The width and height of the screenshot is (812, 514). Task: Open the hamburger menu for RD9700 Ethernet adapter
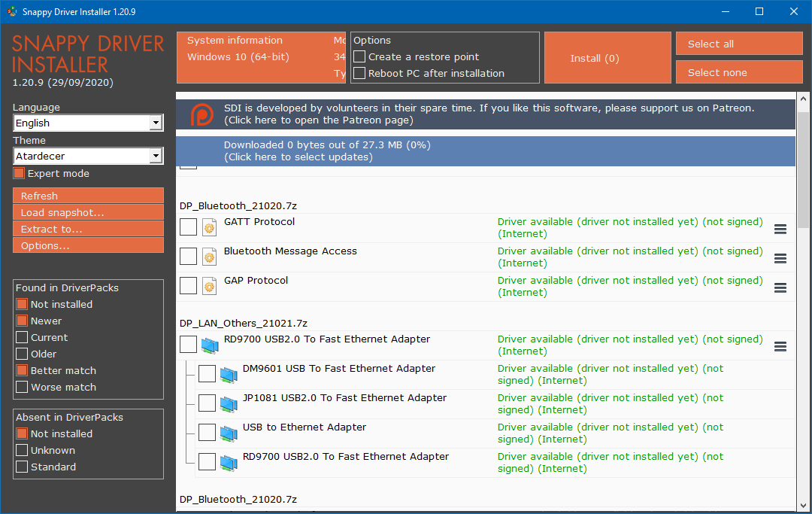point(780,346)
